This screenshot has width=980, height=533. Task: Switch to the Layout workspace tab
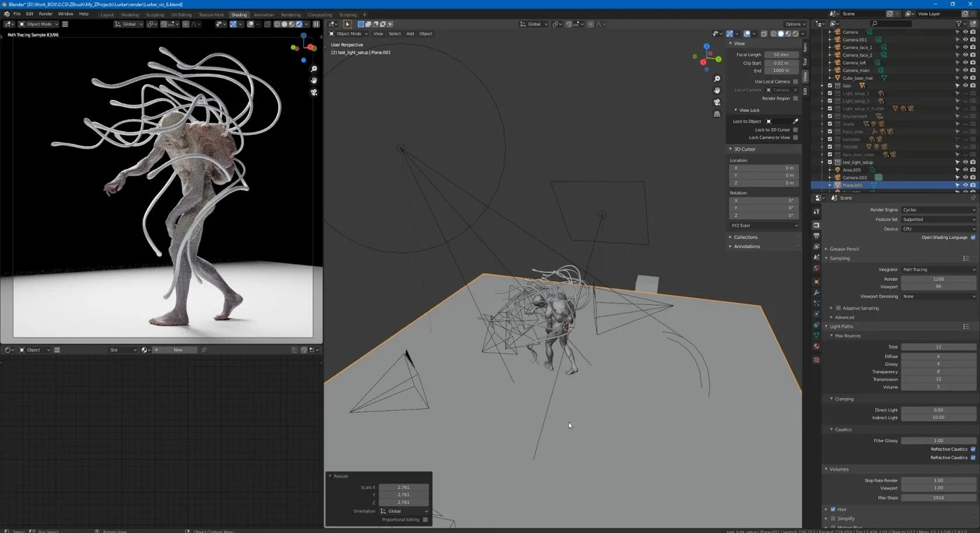coord(107,15)
